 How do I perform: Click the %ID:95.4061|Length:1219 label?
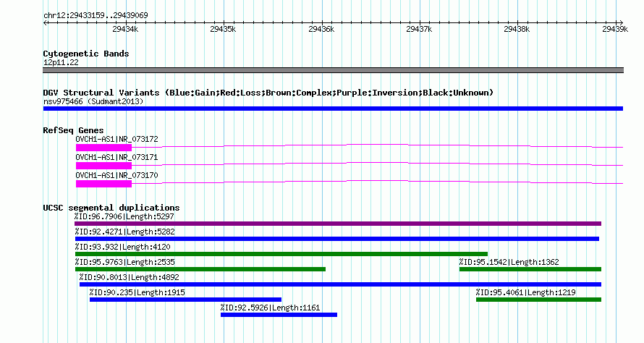coord(526,292)
